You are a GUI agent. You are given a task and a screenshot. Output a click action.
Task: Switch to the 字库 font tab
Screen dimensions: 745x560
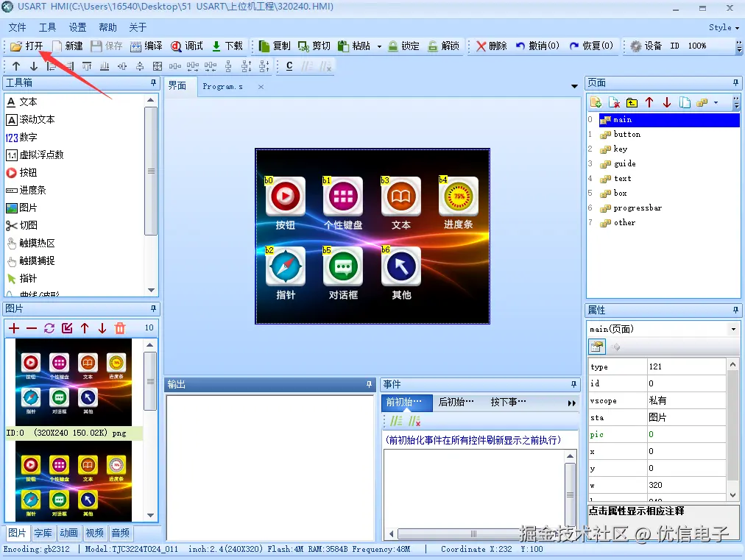click(x=43, y=533)
